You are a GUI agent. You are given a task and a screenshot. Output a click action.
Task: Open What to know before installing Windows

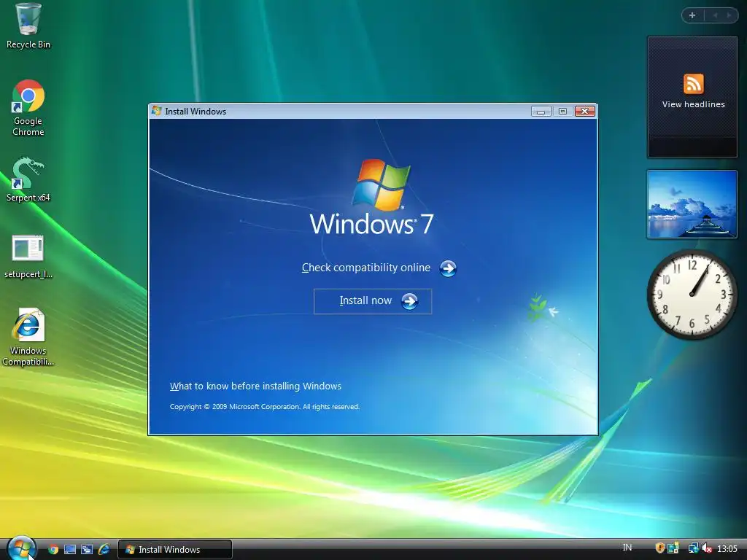[255, 386]
